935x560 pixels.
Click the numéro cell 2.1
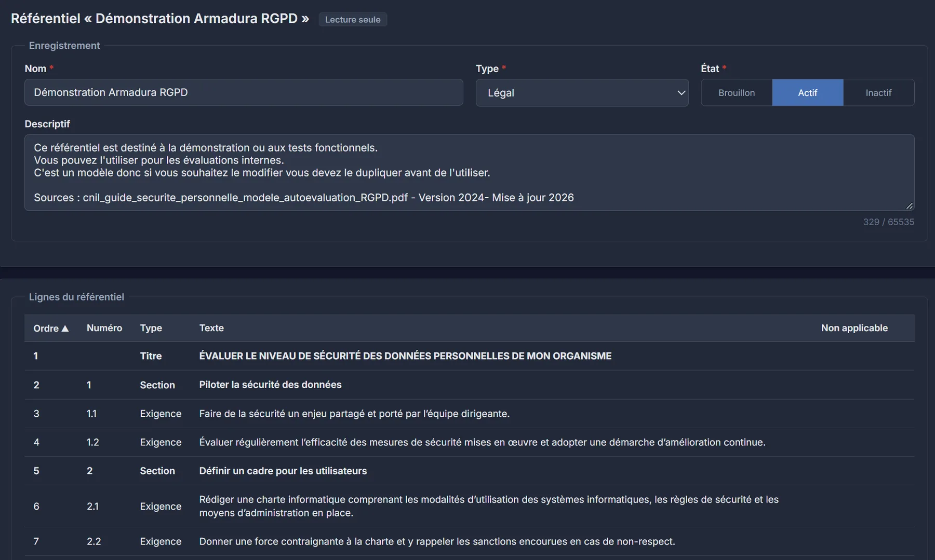(92, 506)
